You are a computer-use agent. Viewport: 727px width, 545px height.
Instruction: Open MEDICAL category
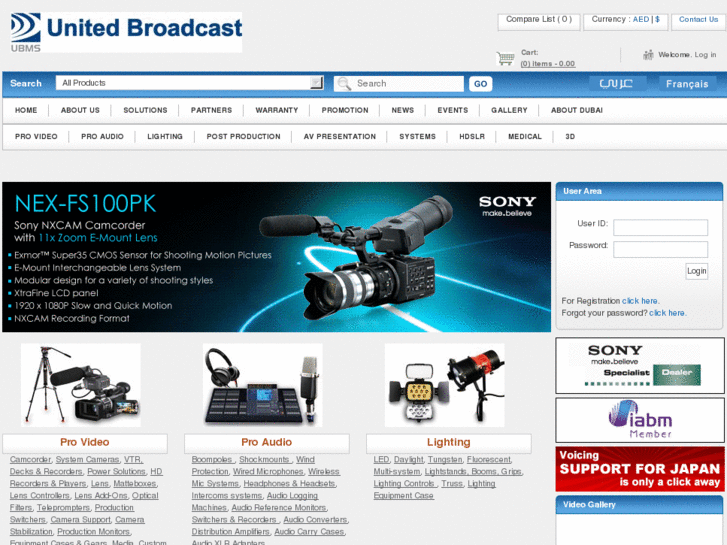(x=525, y=137)
